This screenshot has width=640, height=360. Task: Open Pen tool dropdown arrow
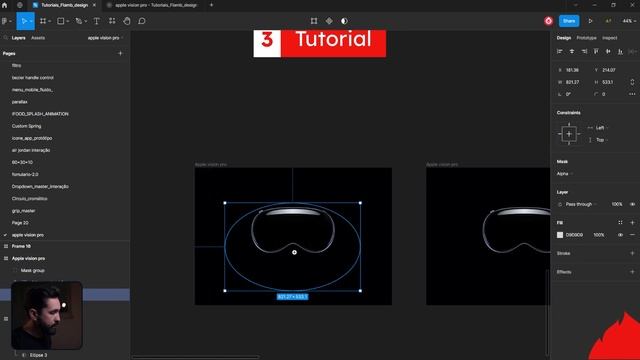86,21
